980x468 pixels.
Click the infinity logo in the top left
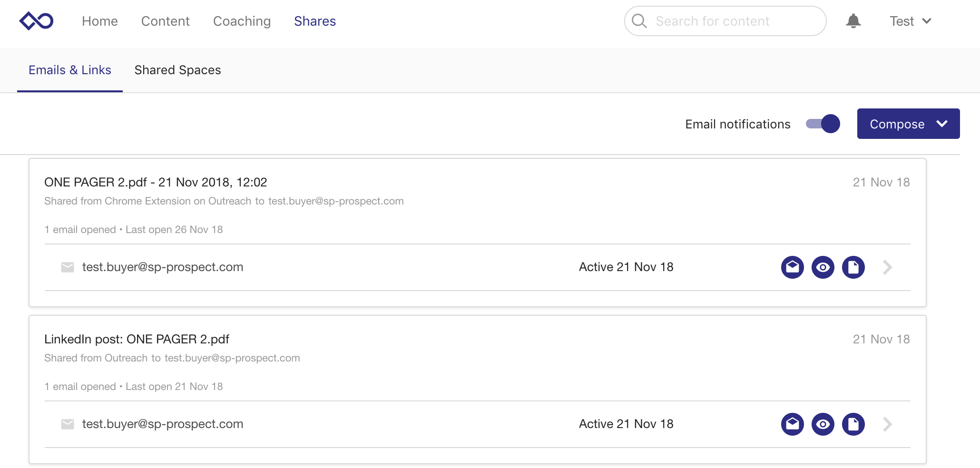[x=36, y=20]
